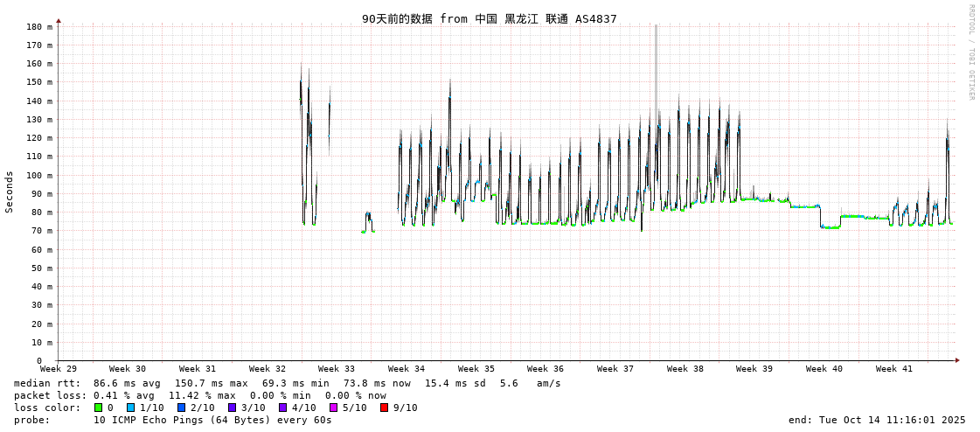Click the 180 m y-axis tick label
The image size is (980, 432).
(x=38, y=27)
